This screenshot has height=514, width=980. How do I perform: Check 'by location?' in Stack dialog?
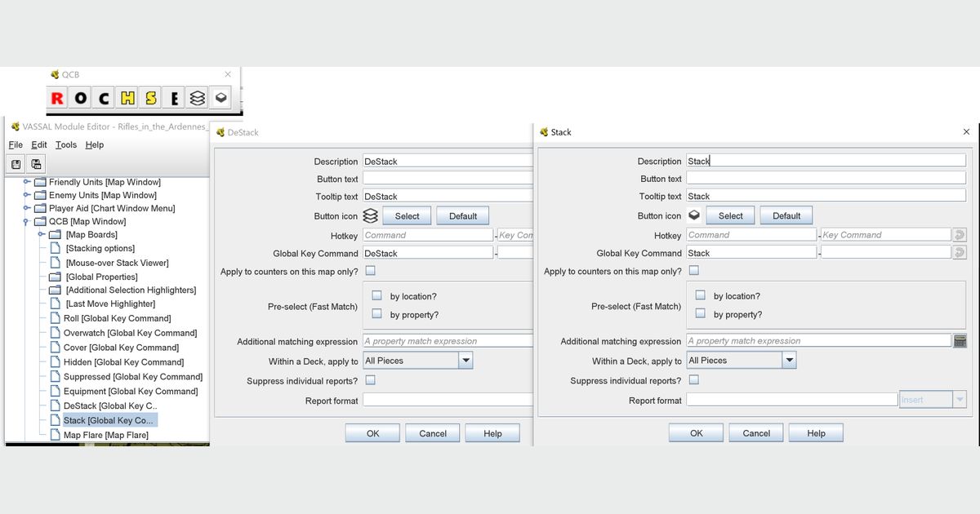[701, 295]
